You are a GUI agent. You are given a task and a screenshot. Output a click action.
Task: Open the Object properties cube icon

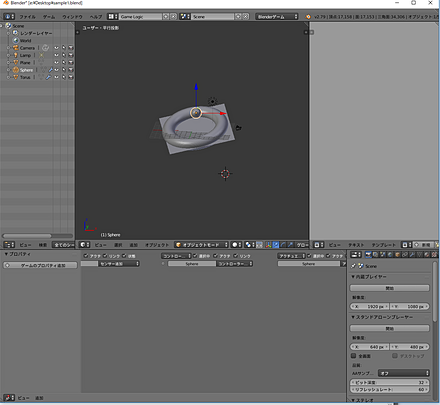point(397,254)
